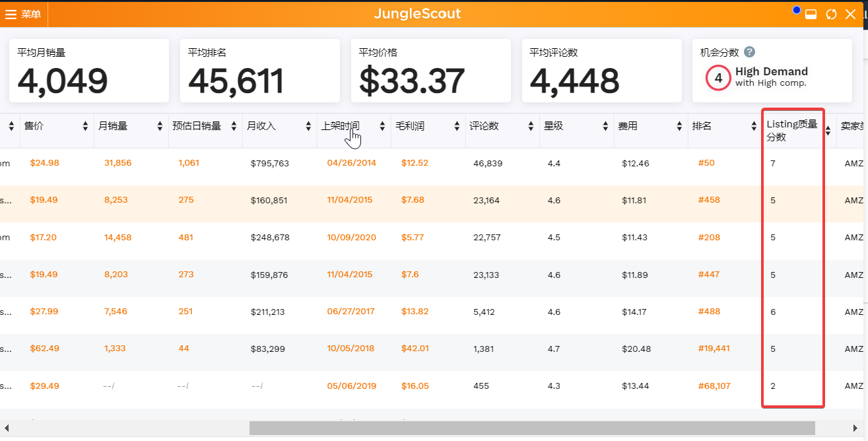Click the refresh icon in header

click(831, 15)
